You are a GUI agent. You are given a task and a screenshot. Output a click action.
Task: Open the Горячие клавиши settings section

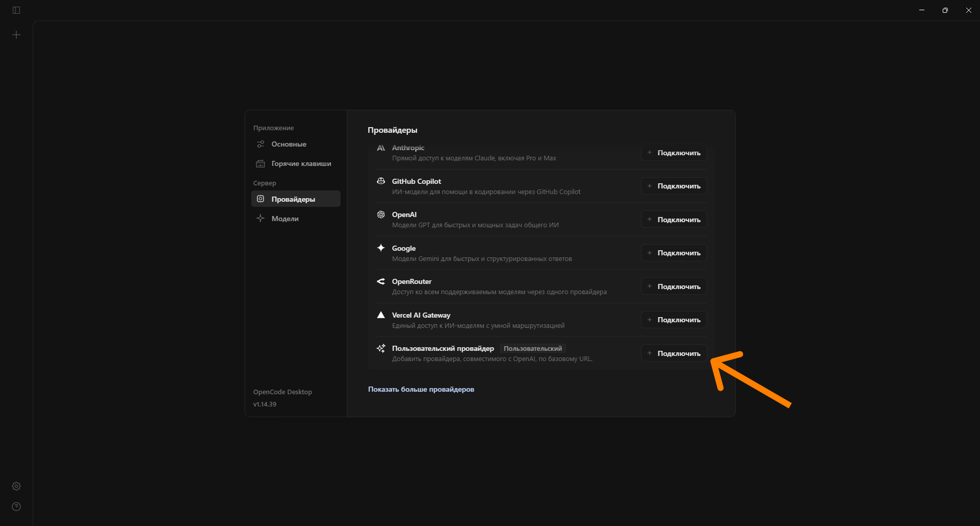tap(296, 163)
